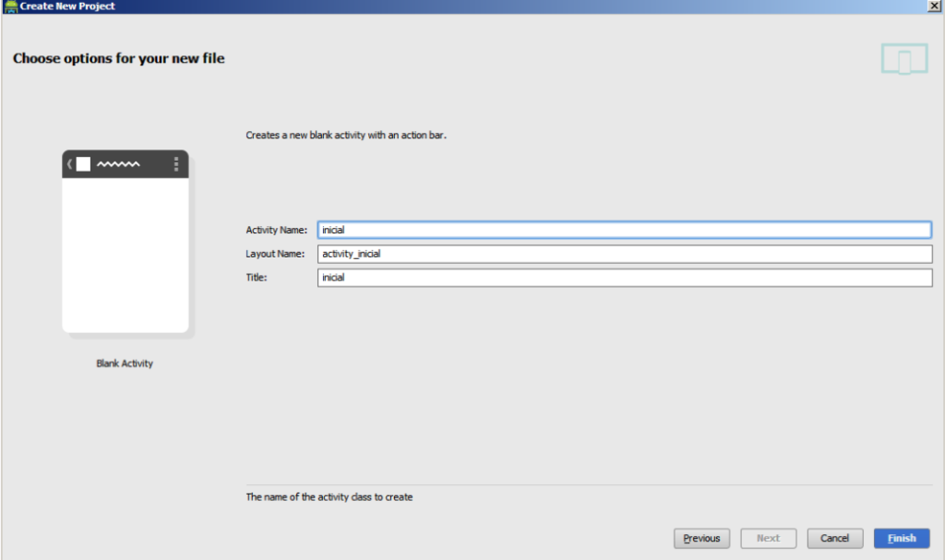Image resolution: width=945 pixels, height=560 pixels.
Task: Click into the Layout Name field
Action: [x=624, y=254]
